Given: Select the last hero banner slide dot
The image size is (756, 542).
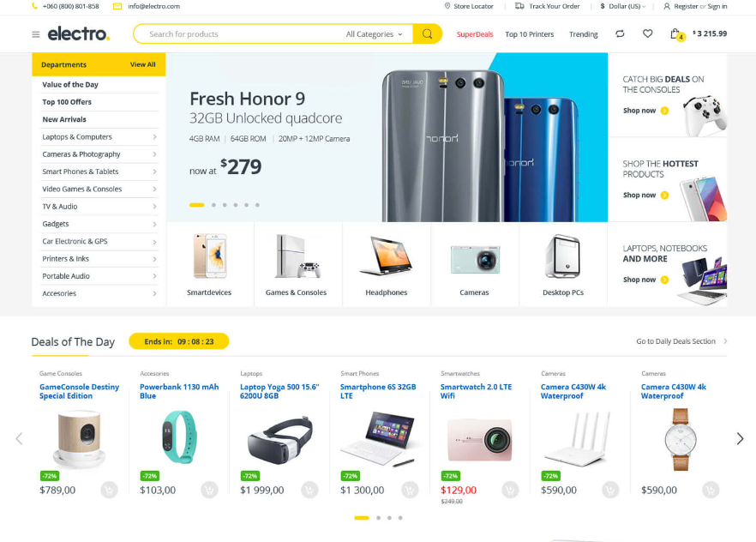Looking at the screenshot, I should [257, 205].
